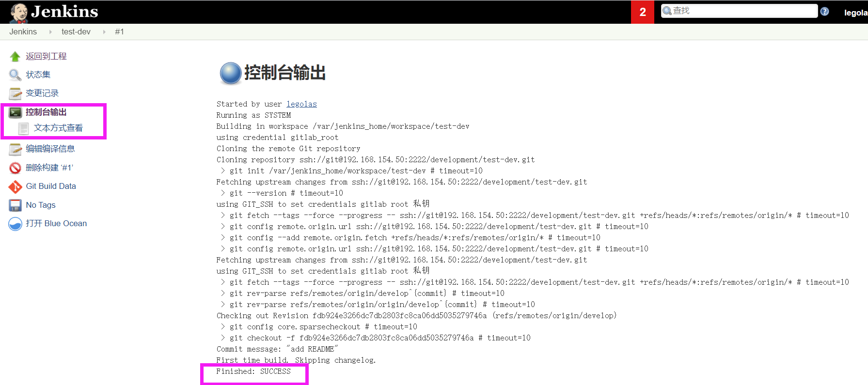Open 返回到工程 sidebar link

[x=46, y=56]
